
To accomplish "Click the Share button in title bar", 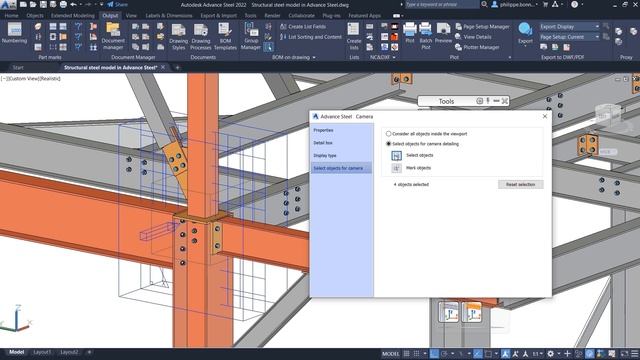I will click(118, 4).
